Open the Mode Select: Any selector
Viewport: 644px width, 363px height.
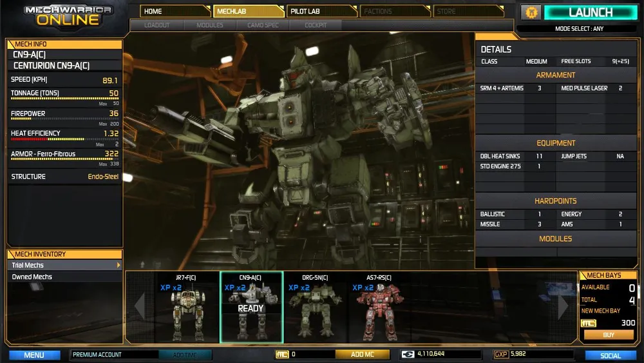[x=579, y=29]
